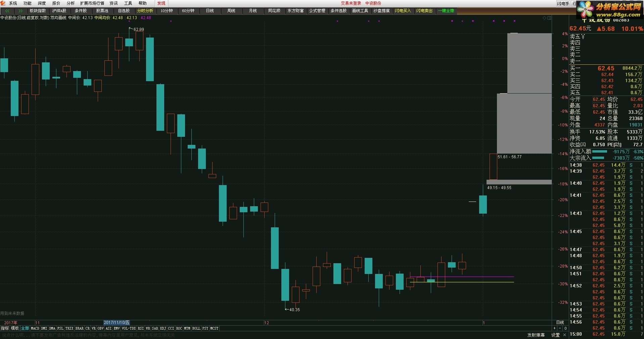
Task: Select the 全部 indicator tab
Action: pyautogui.click(x=25, y=328)
